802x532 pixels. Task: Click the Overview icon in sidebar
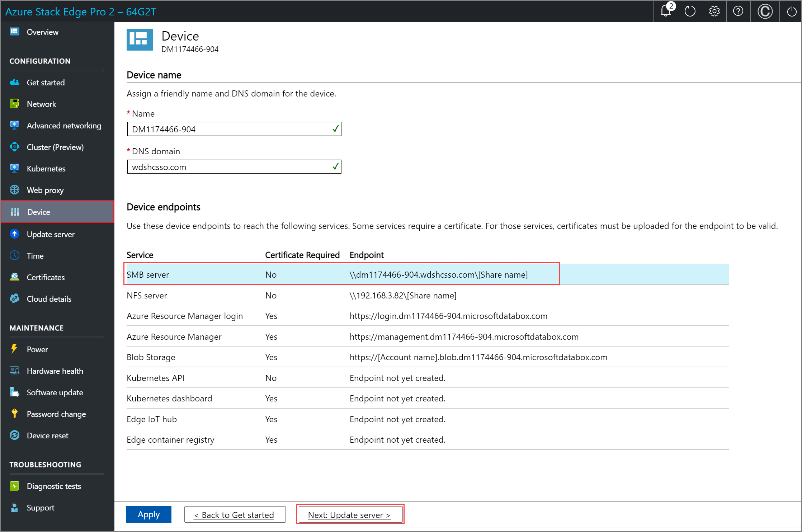coord(15,32)
